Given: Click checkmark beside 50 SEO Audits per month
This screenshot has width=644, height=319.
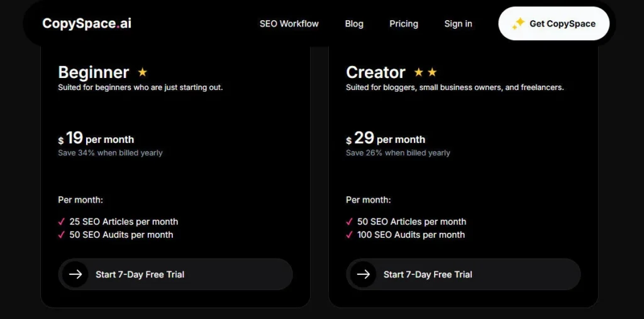Looking at the screenshot, I should (x=62, y=235).
